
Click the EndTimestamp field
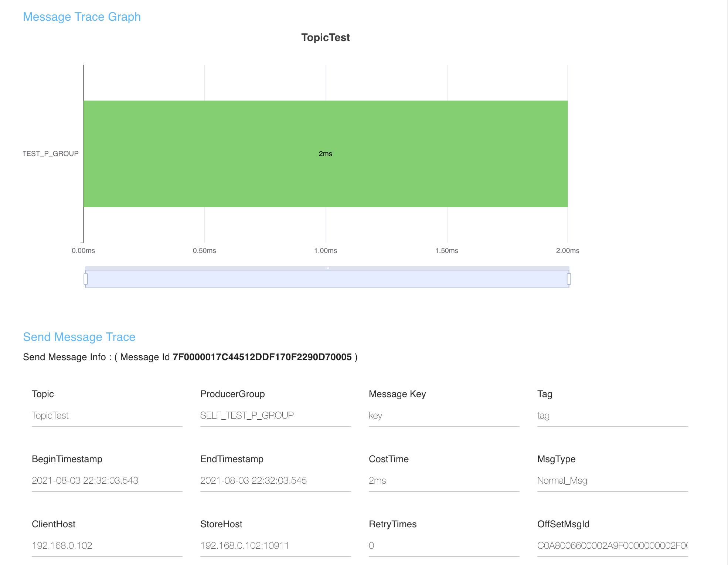pos(275,481)
